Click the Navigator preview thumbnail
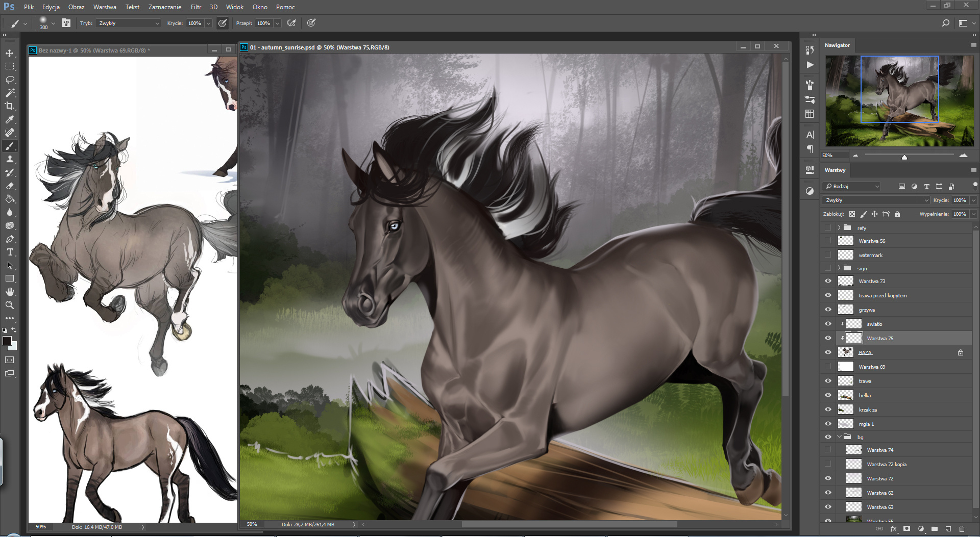This screenshot has height=537, width=980. [899, 100]
